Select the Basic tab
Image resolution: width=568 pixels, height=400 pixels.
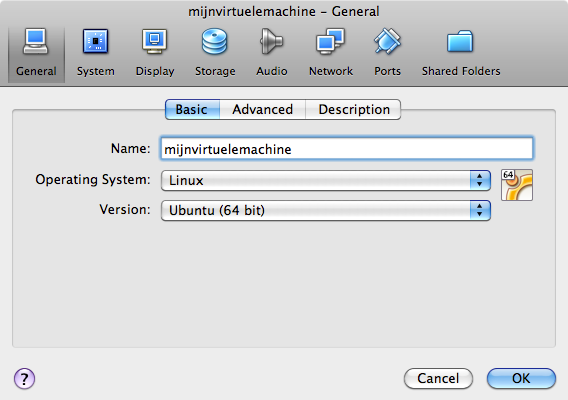(192, 109)
